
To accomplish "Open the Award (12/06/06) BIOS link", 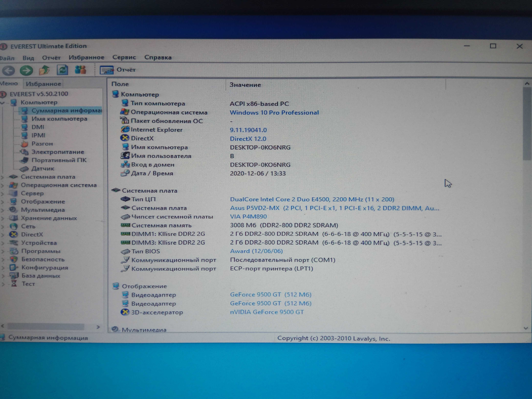I will click(256, 251).
